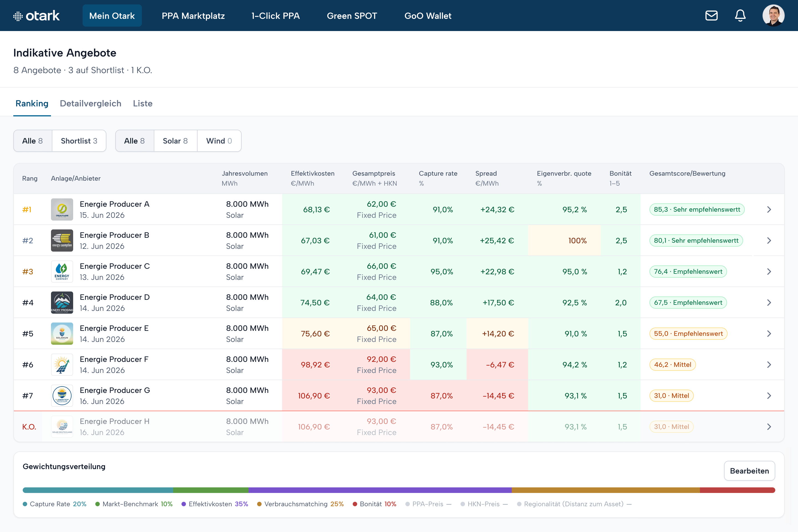The height and width of the screenshot is (532, 798).
Task: Expand Energie Producer A row chevron
Action: (x=769, y=209)
